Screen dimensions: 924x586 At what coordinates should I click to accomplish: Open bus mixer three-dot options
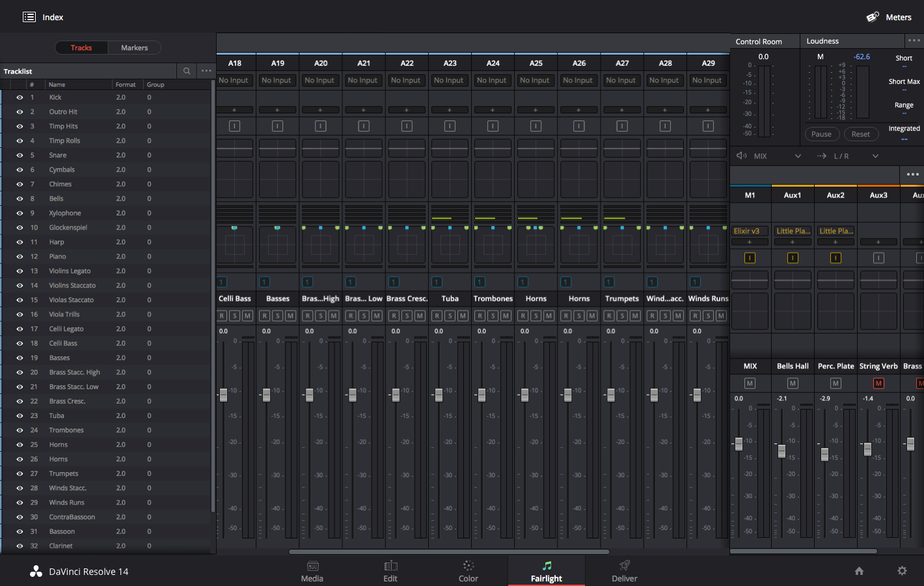(912, 174)
